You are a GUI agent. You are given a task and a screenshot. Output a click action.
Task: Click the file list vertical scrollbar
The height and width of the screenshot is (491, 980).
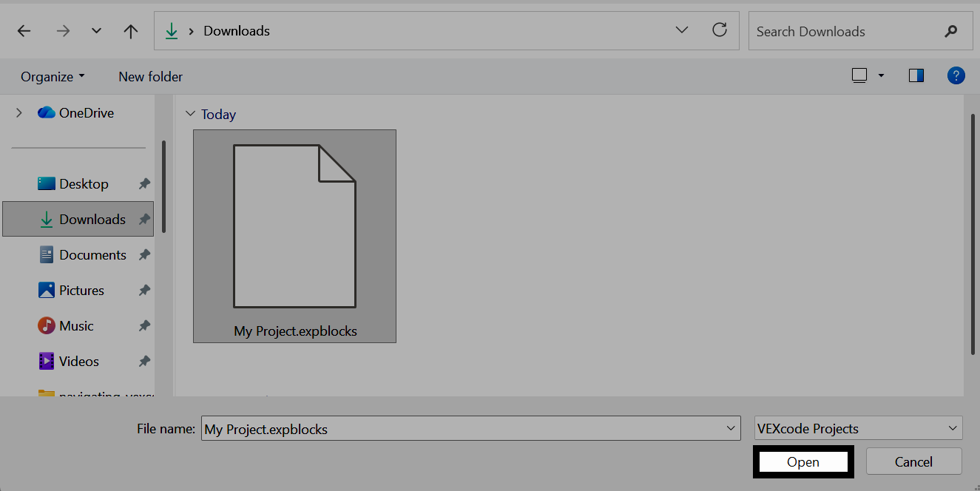click(973, 233)
